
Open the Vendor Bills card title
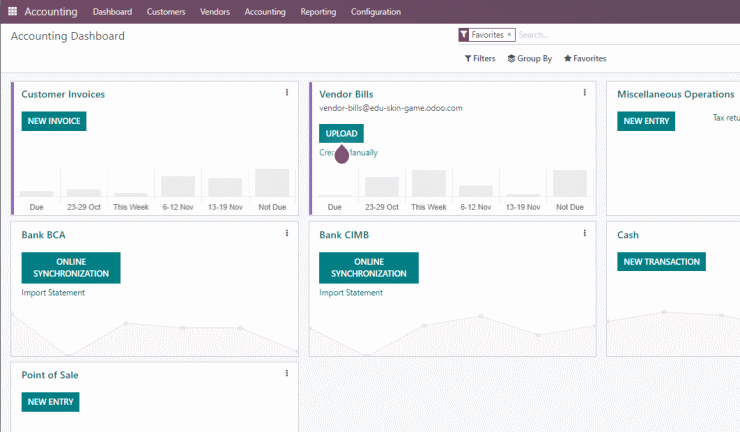[x=346, y=94]
